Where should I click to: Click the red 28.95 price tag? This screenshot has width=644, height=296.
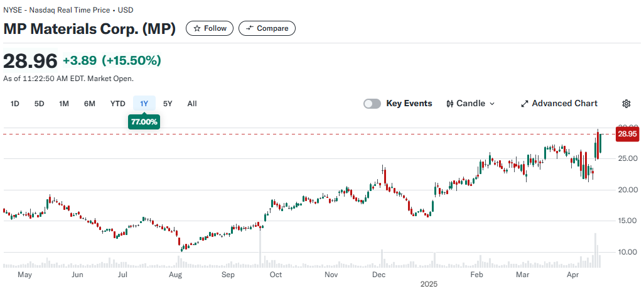(x=627, y=134)
